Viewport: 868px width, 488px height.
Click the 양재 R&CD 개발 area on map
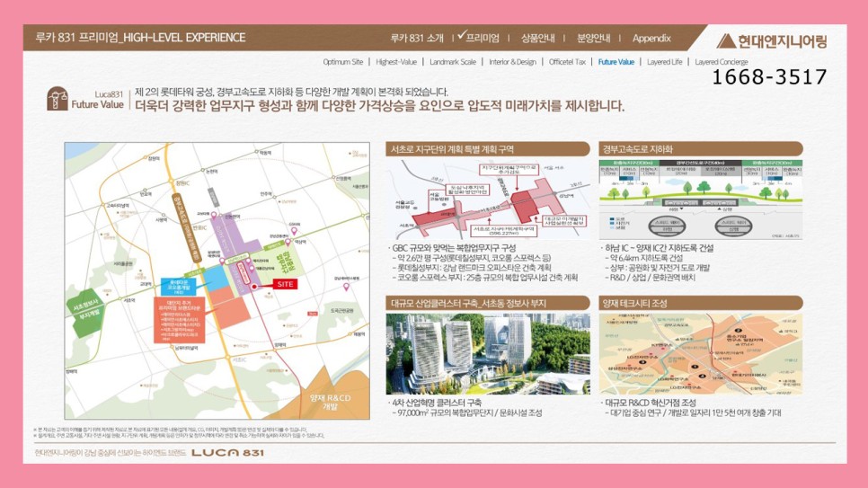coord(331,402)
